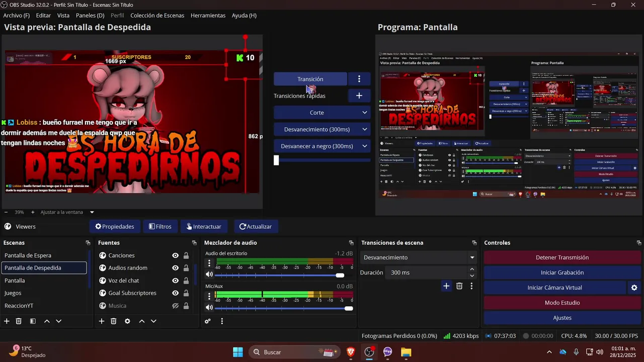This screenshot has width=644, height=362.
Task: Select Pantalla de Espera scene
Action: [x=44, y=255]
